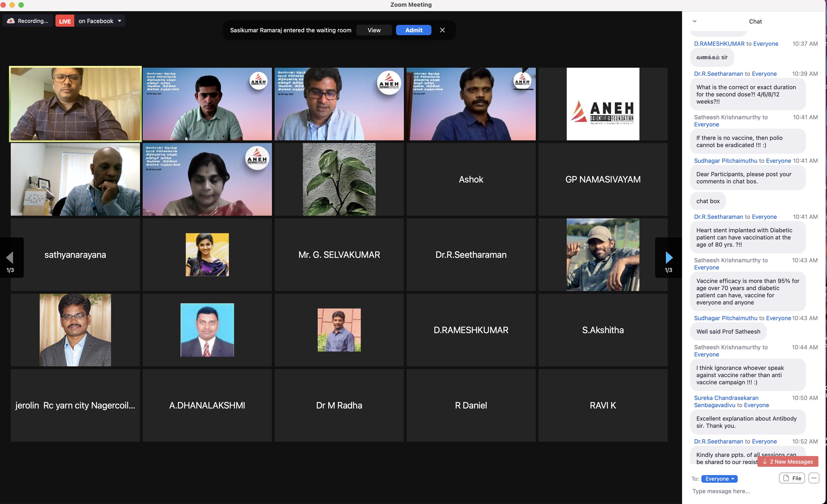827x504 pixels.
Task: Open the 'on Facebook' live dropdown arrow
Action: point(120,21)
